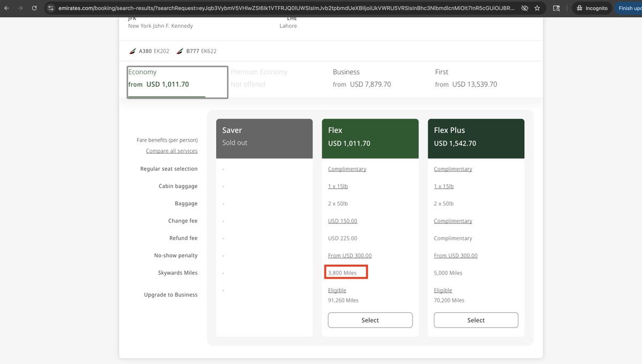This screenshot has width=642, height=364.
Task: Click the Flex Plus fare card header
Action: pyautogui.click(x=476, y=138)
